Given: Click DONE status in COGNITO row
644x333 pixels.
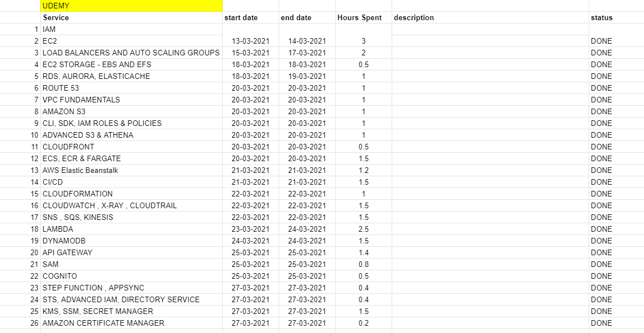Looking at the screenshot, I should (x=617, y=276).
